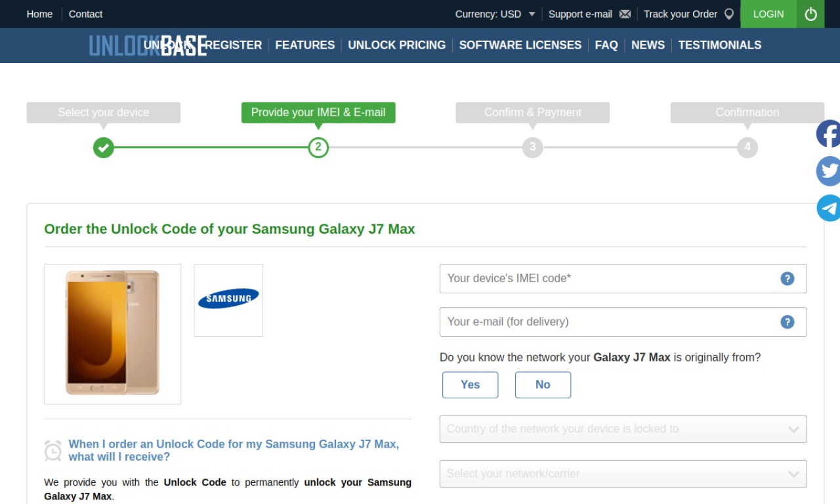This screenshot has width=840, height=504.
Task: Click the Track your Order location pin icon
Action: [x=729, y=14]
